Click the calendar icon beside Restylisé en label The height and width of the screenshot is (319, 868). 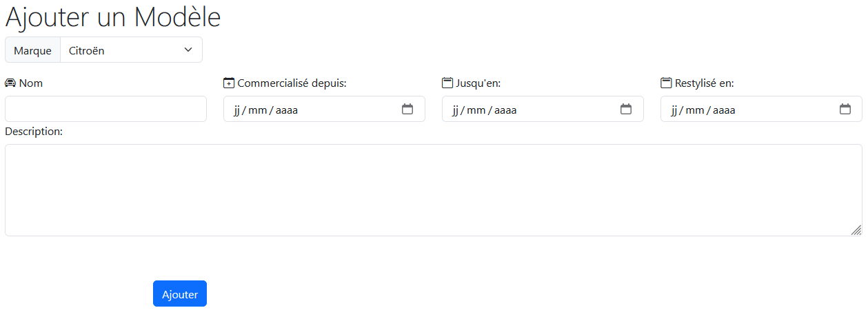coord(666,83)
